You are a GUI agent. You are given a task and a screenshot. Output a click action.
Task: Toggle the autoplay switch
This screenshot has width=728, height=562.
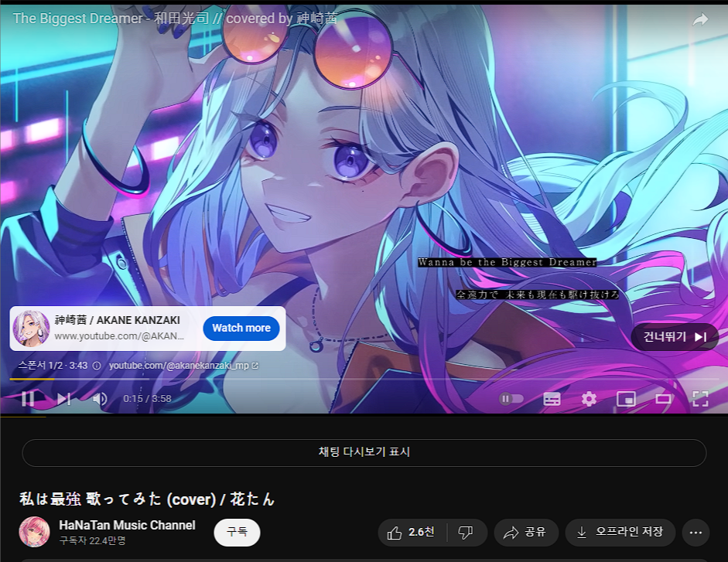[x=511, y=399]
